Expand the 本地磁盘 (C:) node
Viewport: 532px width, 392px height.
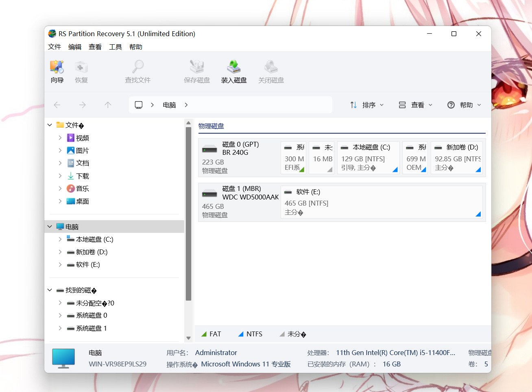(60, 240)
